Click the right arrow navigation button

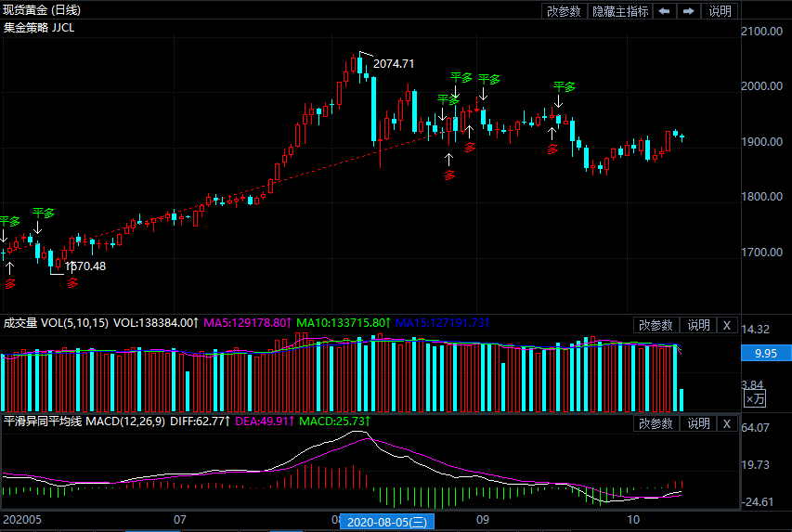(x=688, y=11)
